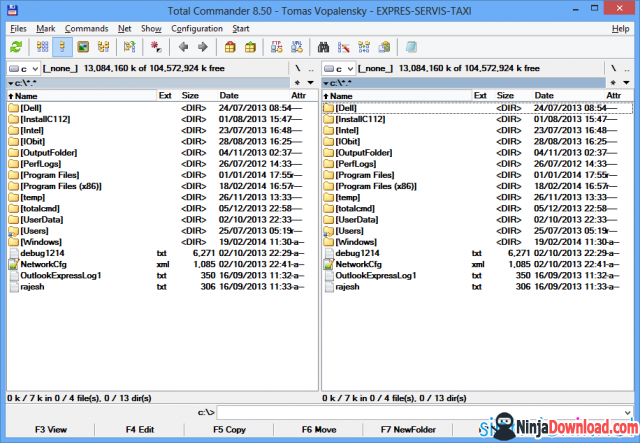Switch to Thumbnail view icon
Viewport: 640px width, 443px height.
click(83, 47)
